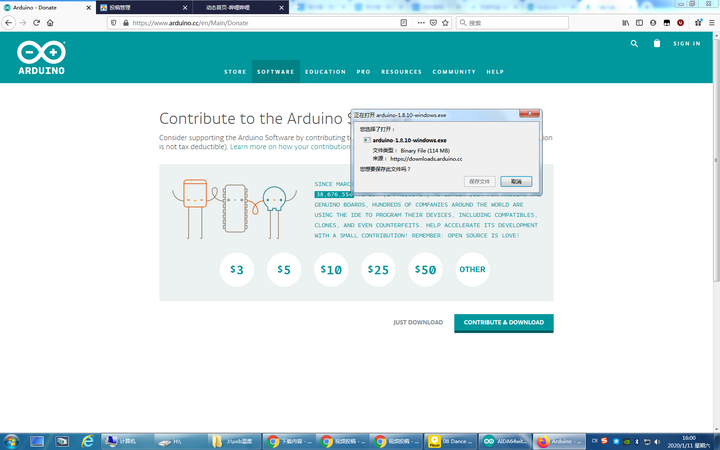Open the Windows Start menu

[11, 441]
